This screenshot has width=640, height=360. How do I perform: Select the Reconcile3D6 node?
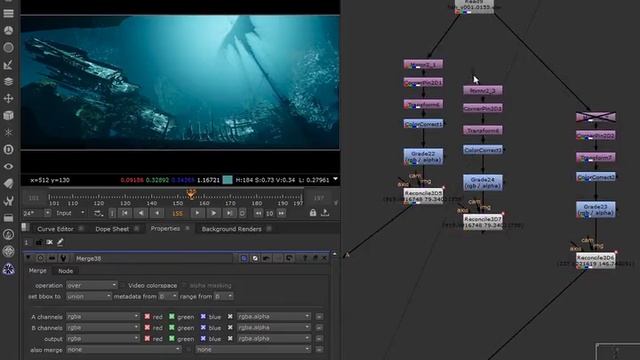point(596,261)
